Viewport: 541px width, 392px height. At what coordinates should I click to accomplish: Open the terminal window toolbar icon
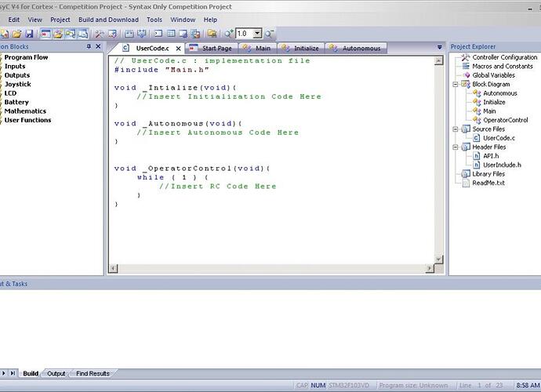tap(158, 34)
